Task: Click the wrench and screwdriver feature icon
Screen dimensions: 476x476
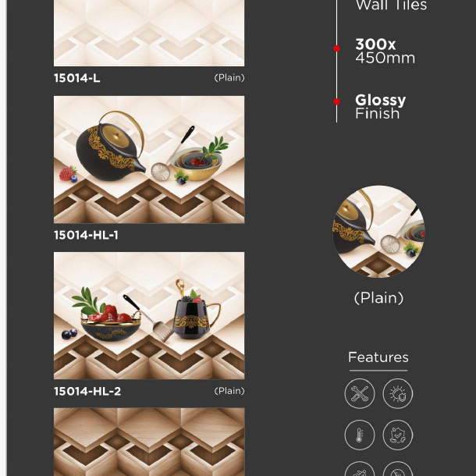Action: click(360, 393)
